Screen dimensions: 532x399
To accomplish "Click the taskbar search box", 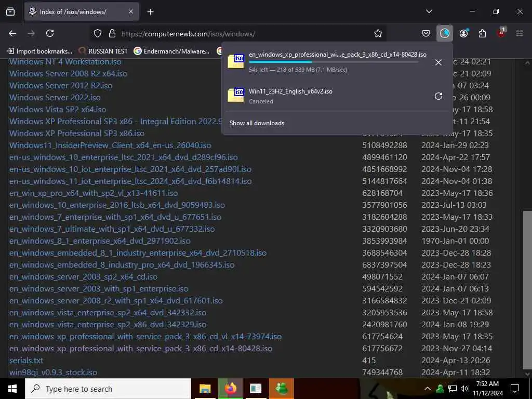I will coord(108,389).
